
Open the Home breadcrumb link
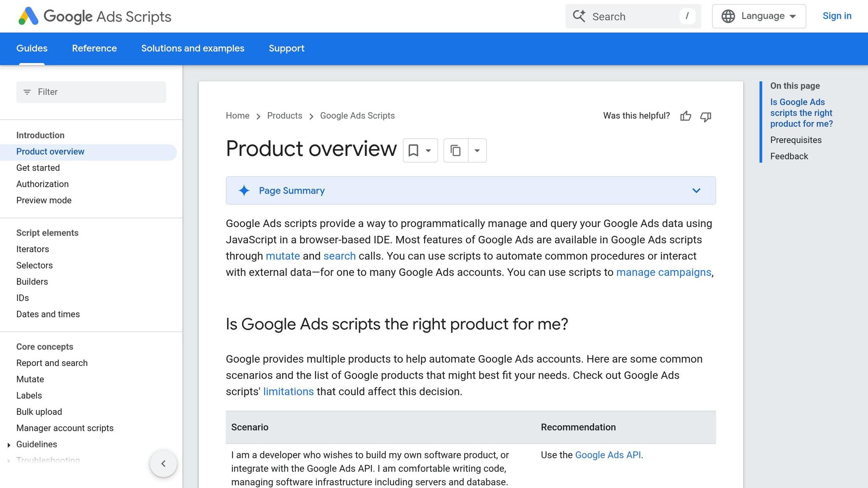pyautogui.click(x=237, y=116)
